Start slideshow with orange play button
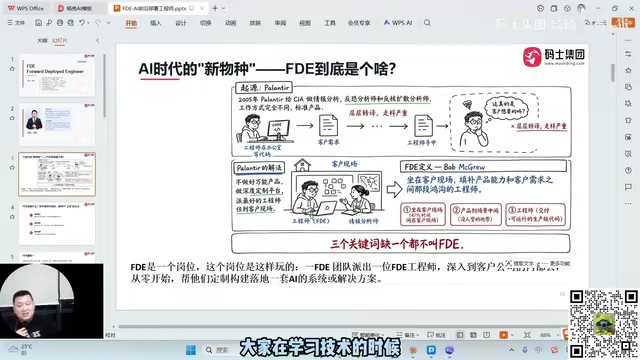The width and height of the screenshot is (640, 360). pyautogui.click(x=503, y=335)
